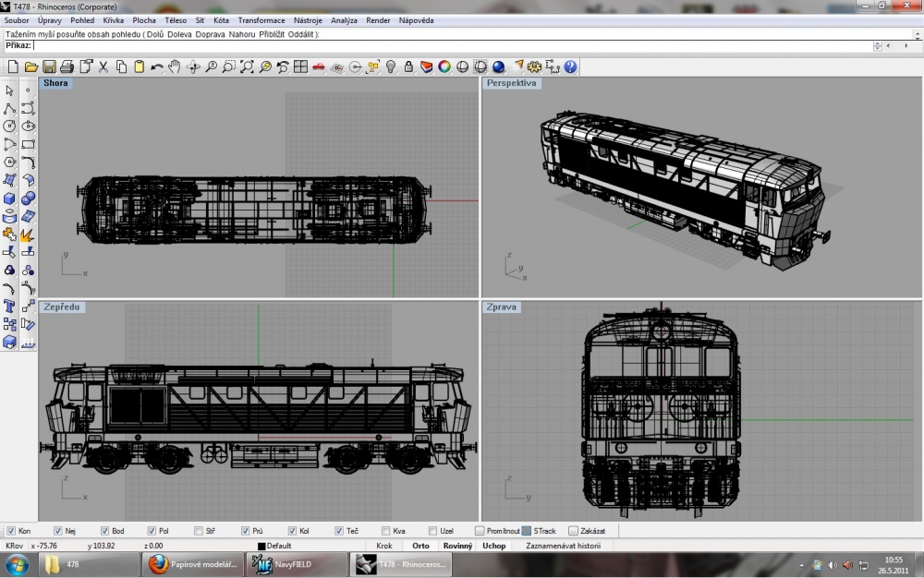924x578 pixels.
Task: Check the Zakázat checkbox
Action: pos(574,531)
